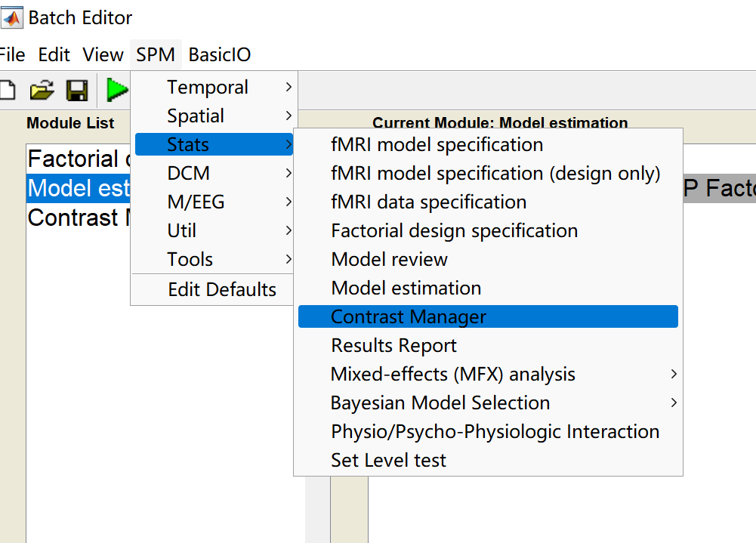Viewport: 756px width, 543px height.
Task: Select Factorial module in Module List
Action: click(x=73, y=159)
